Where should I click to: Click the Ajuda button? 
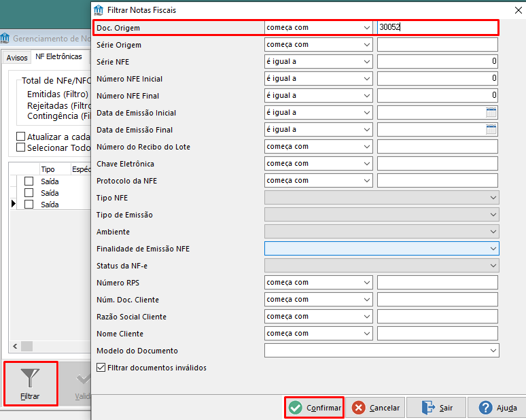pos(497,408)
